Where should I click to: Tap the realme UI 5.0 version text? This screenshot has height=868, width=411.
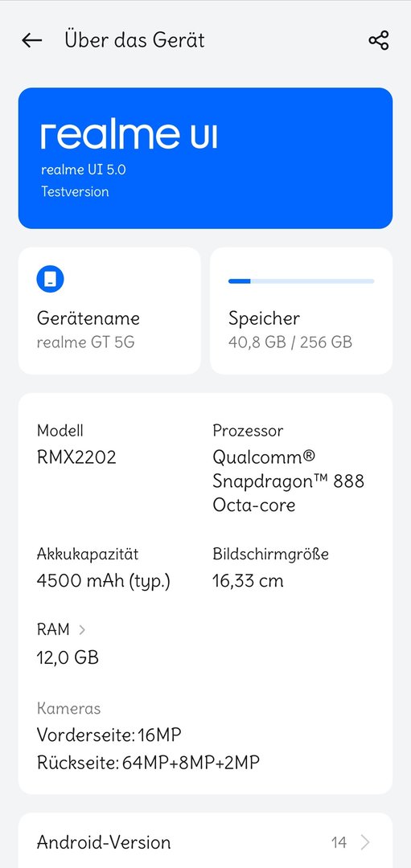point(83,170)
